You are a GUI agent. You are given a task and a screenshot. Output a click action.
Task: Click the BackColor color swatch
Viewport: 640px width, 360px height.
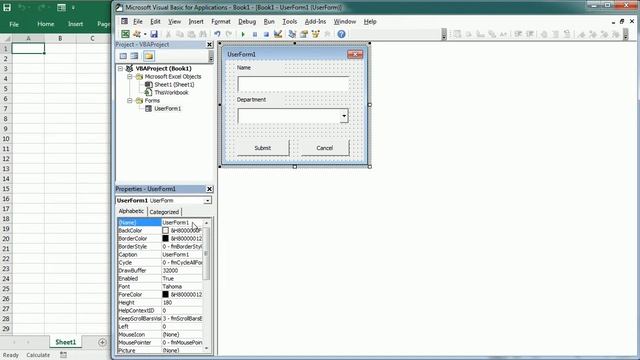pos(165,231)
